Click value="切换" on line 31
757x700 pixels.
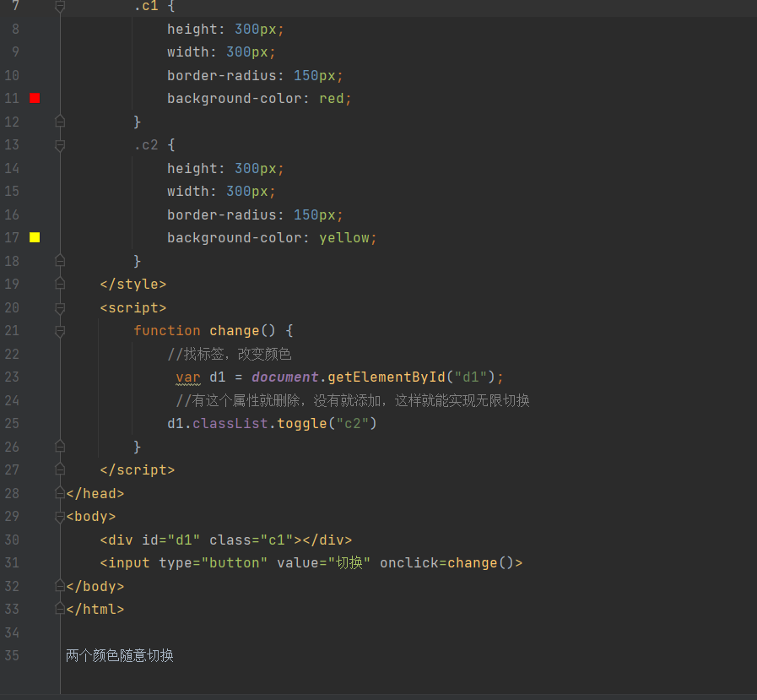323,563
